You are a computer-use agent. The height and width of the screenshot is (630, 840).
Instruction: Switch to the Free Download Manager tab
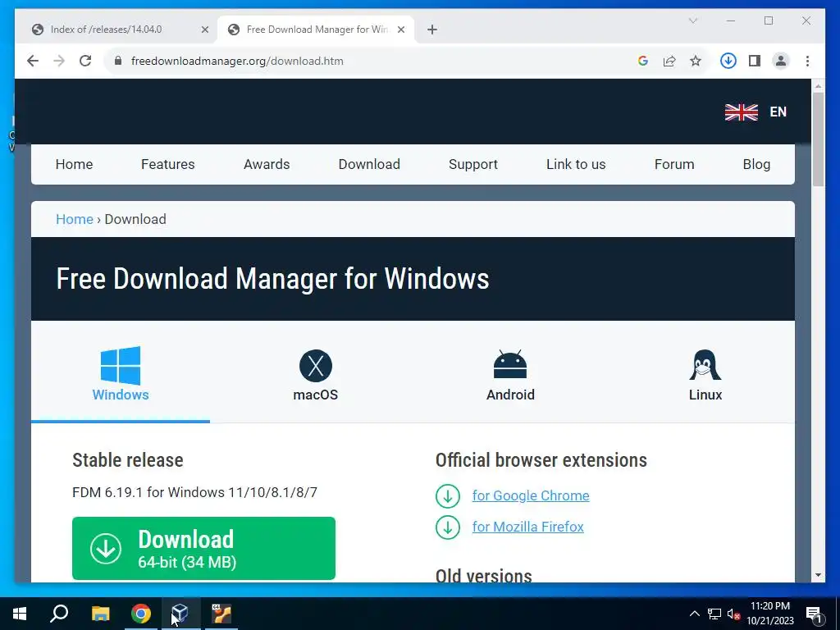tap(317, 30)
